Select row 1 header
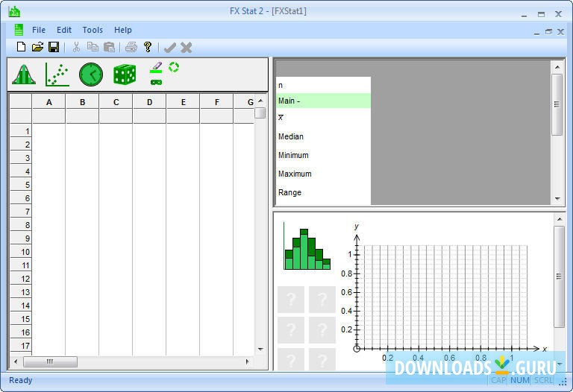Image resolution: width=573 pixels, height=392 pixels. click(x=21, y=131)
